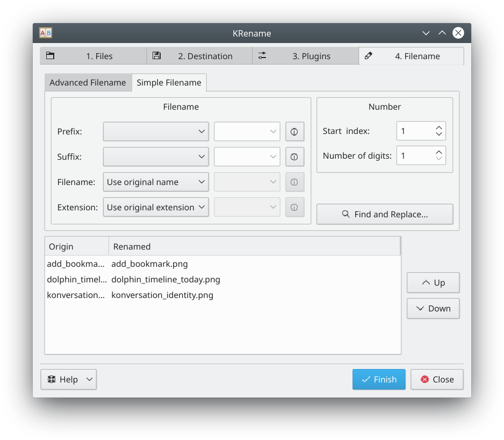Image resolution: width=504 pixels, height=440 pixels.
Task: Click the sliders icon on Plugins tab
Action: click(x=262, y=56)
